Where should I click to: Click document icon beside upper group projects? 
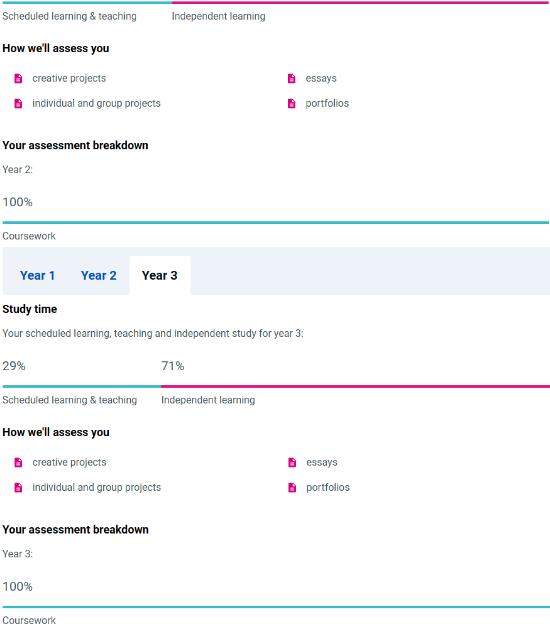[x=18, y=104]
